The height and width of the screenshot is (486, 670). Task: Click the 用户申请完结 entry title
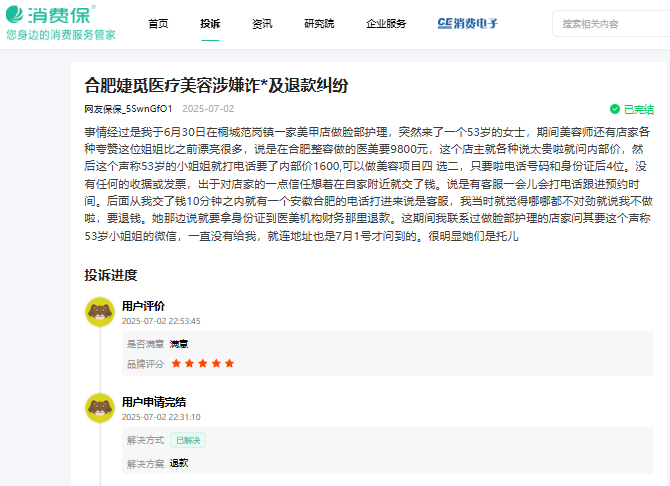click(x=154, y=402)
